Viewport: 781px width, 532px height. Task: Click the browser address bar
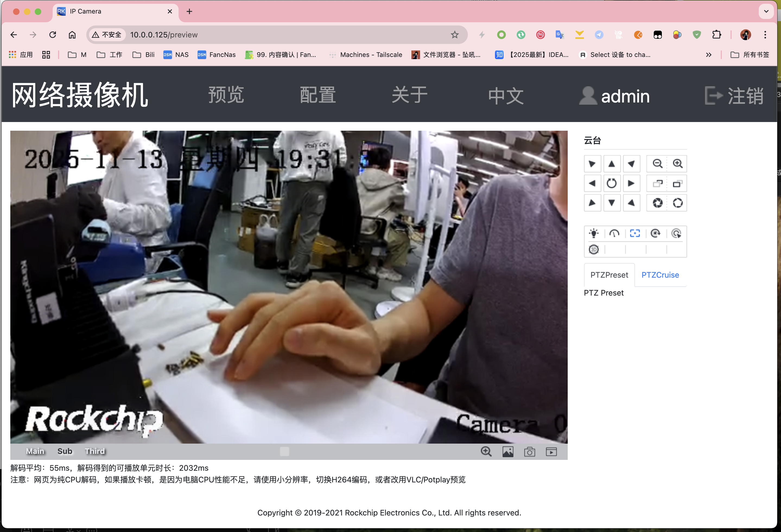tap(269, 35)
